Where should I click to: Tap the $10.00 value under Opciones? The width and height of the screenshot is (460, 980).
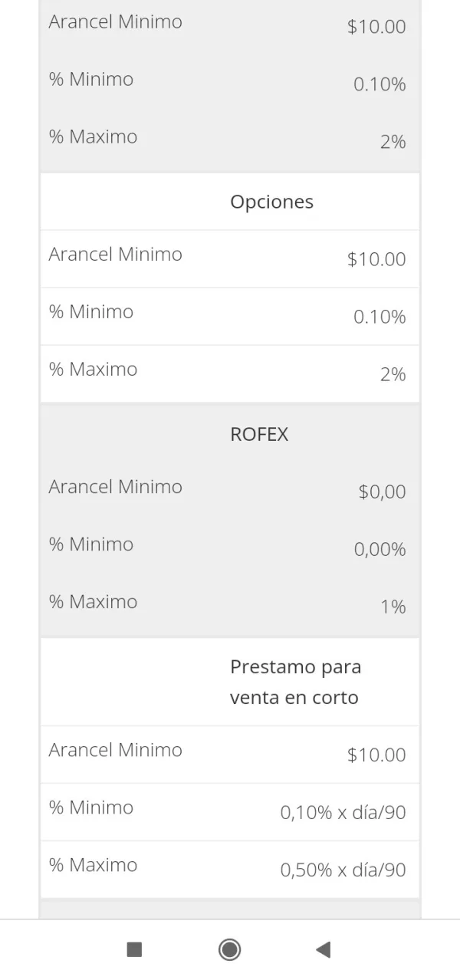(376, 259)
